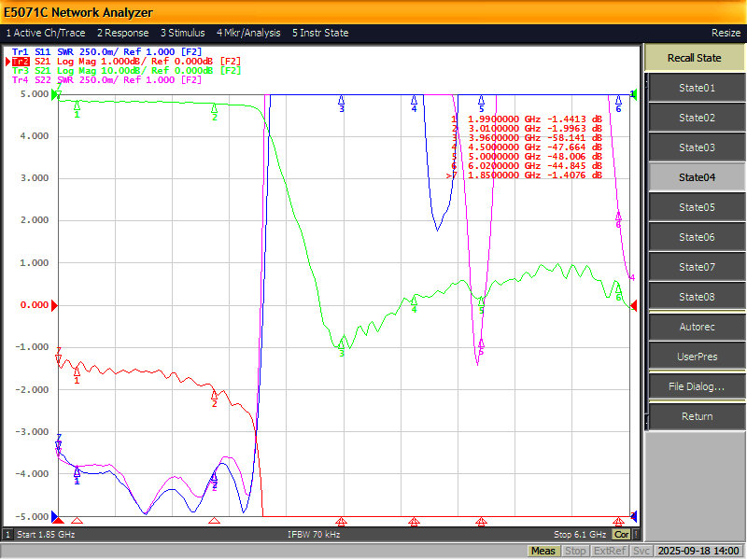Click magenta marker 5 at S22 dip
Screen dimensions: 747x560
[481, 346]
